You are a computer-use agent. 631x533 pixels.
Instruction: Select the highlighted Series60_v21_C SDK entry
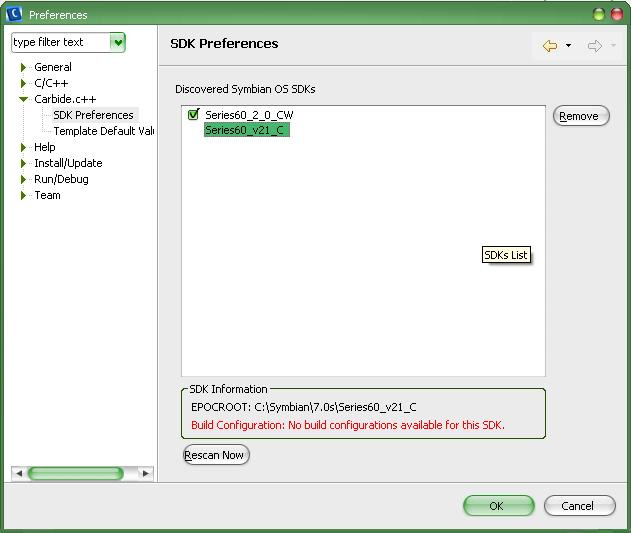pos(247,130)
